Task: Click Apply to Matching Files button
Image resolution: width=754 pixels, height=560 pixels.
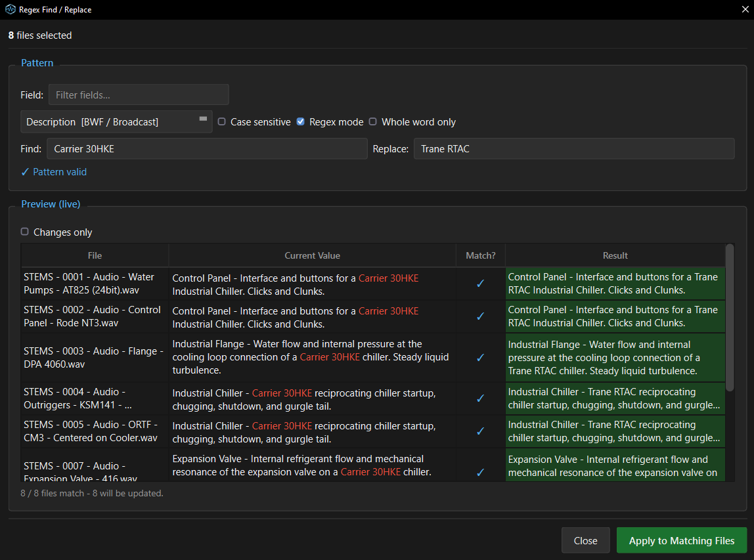Action: (681, 541)
